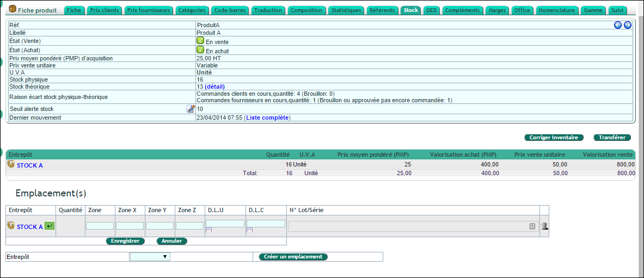
Task: Select the Stock tab
Action: point(410,10)
